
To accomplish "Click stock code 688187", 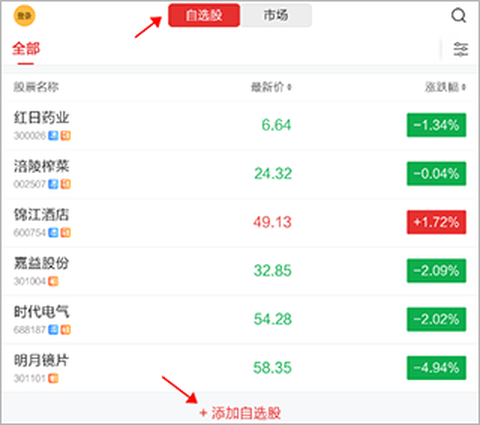I will tap(30, 330).
